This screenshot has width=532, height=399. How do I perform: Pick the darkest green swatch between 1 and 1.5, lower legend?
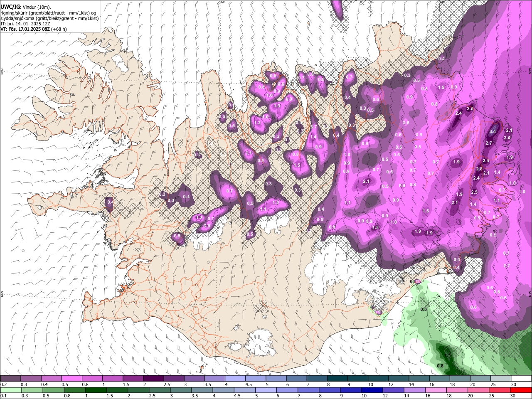click(95, 390)
